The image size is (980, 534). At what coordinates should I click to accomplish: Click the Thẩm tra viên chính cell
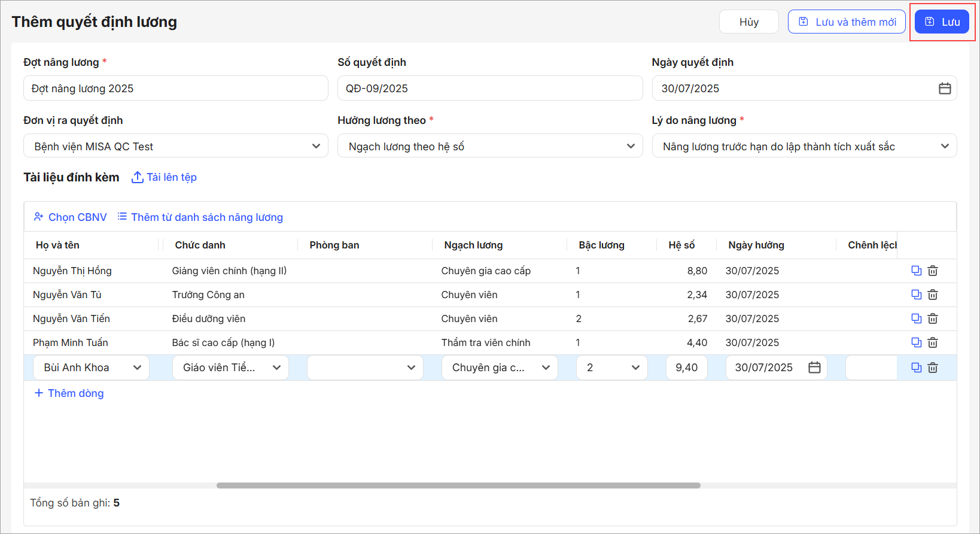(x=486, y=342)
